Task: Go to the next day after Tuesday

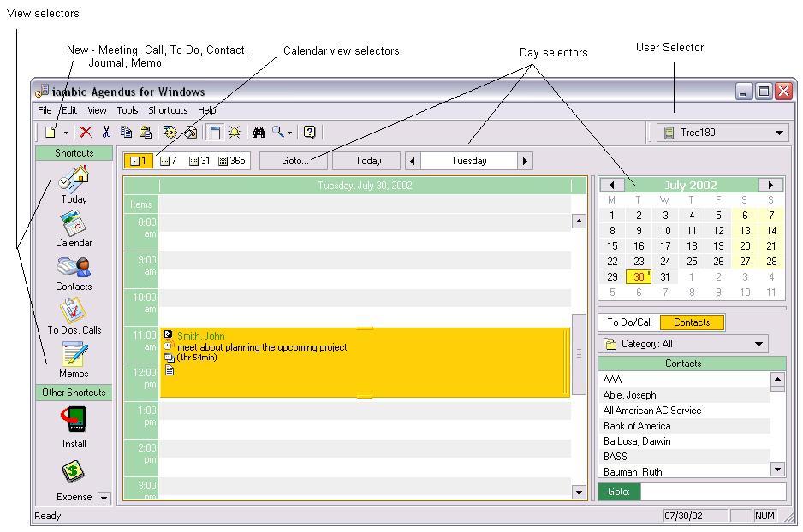Action: 525,161
